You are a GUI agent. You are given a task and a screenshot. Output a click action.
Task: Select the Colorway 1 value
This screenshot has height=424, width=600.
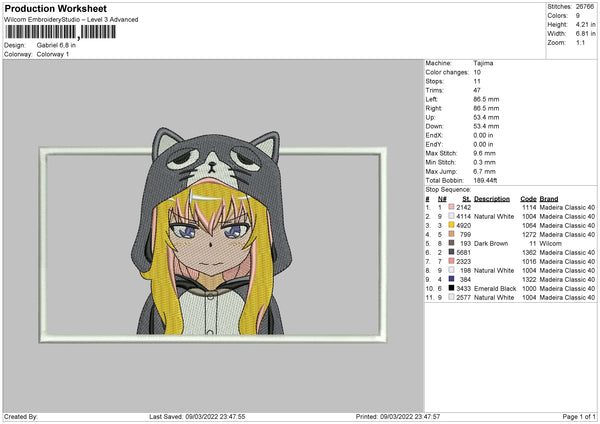53,54
